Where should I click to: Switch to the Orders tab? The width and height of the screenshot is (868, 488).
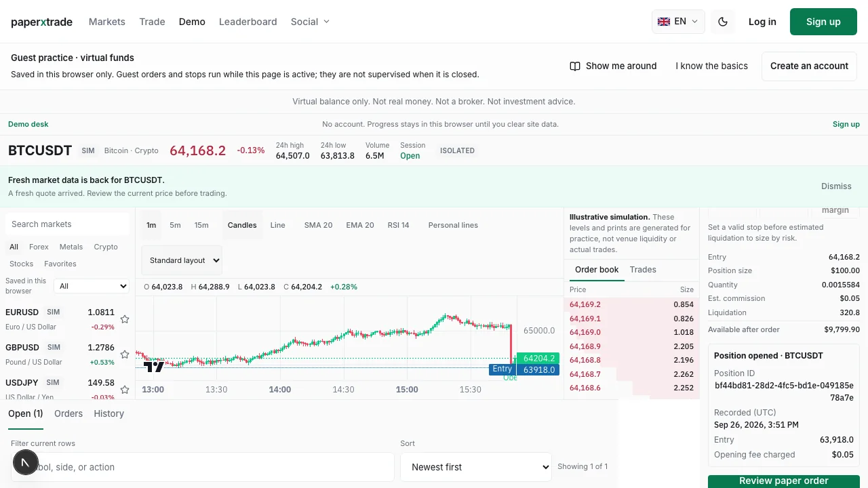coord(68,413)
